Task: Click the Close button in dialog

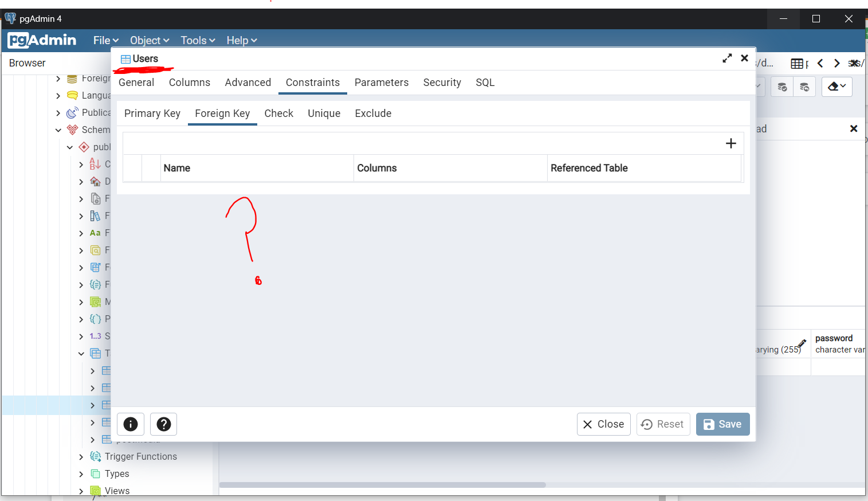Action: tap(604, 424)
